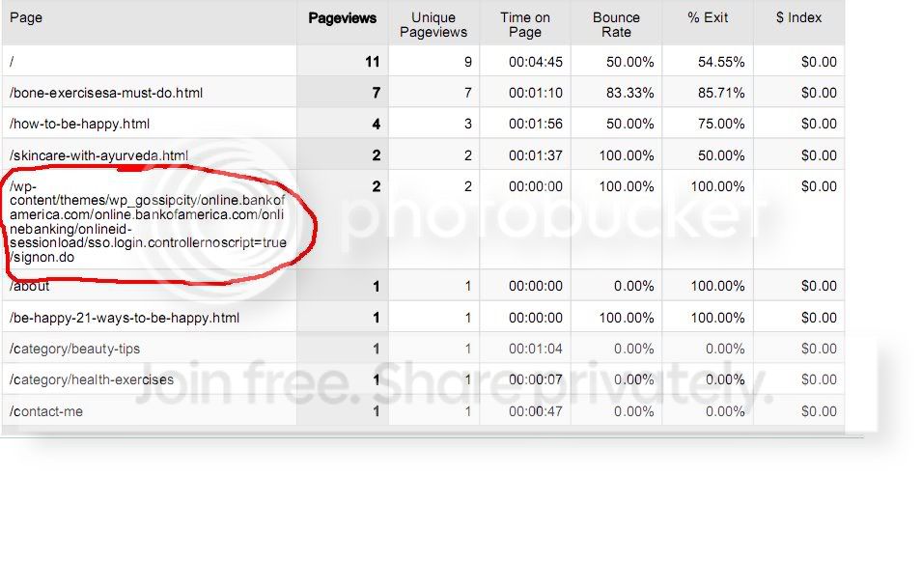Sort by the Pageviews column header

point(342,18)
